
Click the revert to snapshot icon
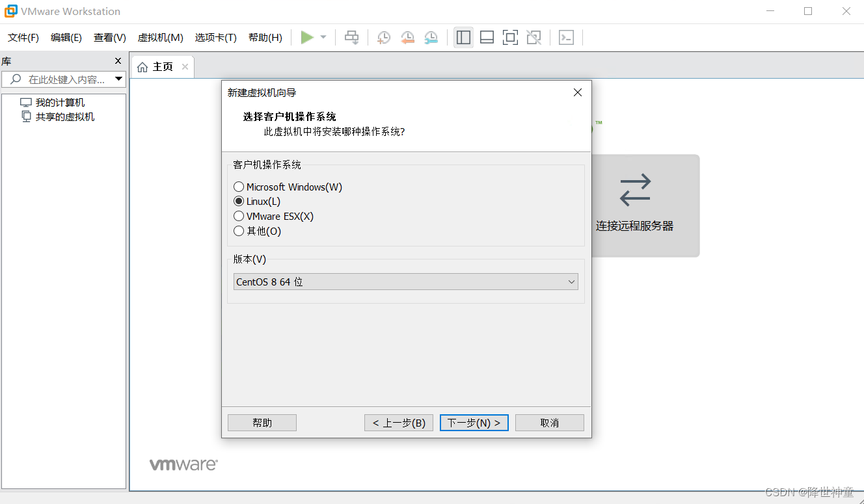pyautogui.click(x=407, y=38)
